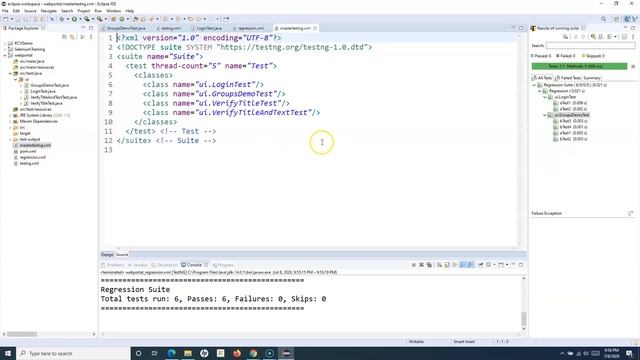Open the Help menu

(129, 11)
